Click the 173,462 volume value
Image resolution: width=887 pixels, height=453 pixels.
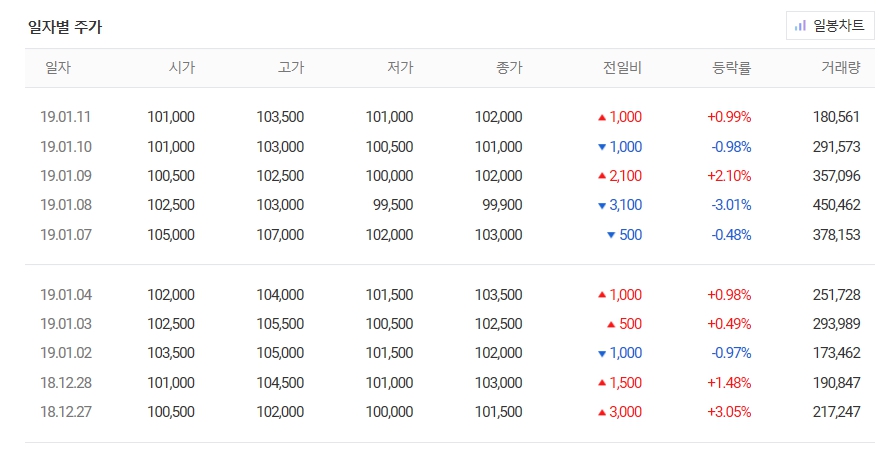click(x=837, y=353)
